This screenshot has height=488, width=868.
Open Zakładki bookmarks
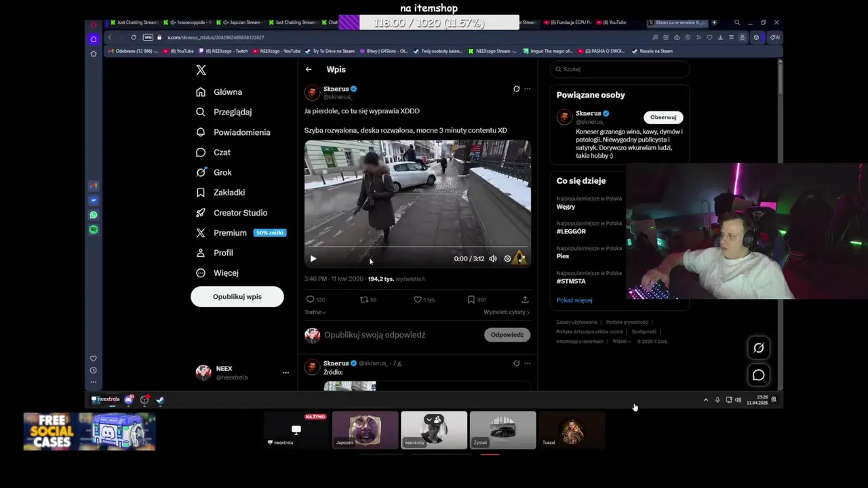220,192
